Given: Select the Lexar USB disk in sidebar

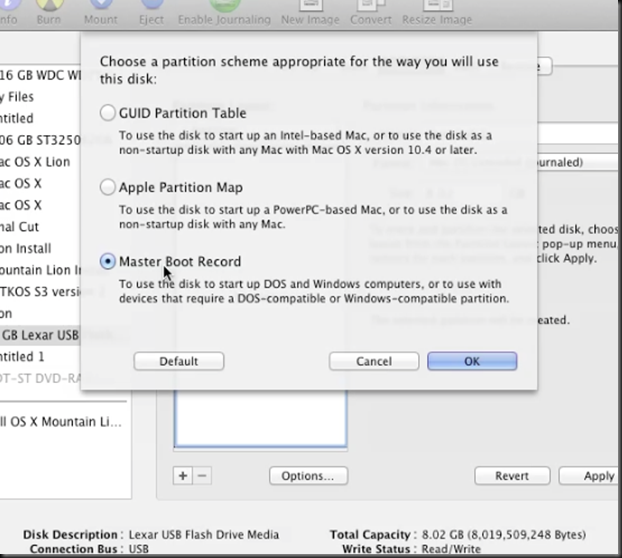Looking at the screenshot, I should [40, 335].
